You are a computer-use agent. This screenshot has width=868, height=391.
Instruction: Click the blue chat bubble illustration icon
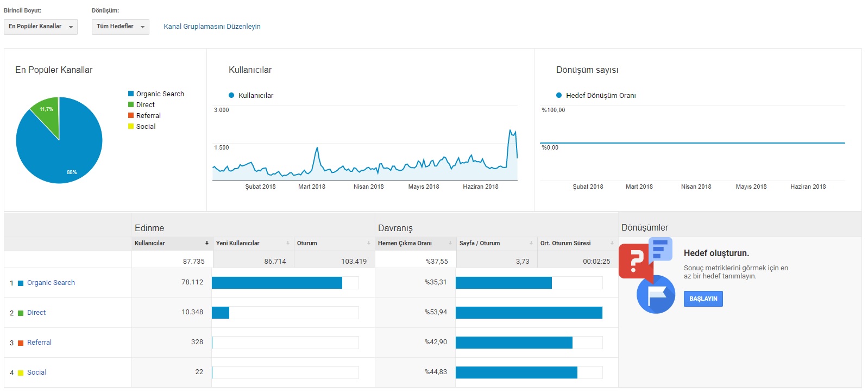click(661, 250)
